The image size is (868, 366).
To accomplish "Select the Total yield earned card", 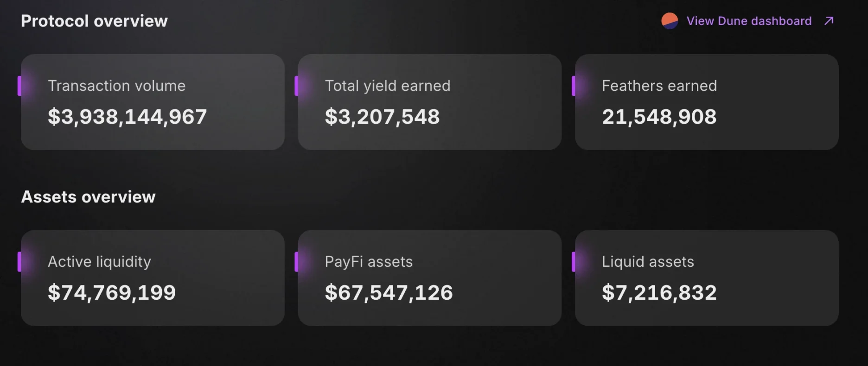I will [x=429, y=102].
